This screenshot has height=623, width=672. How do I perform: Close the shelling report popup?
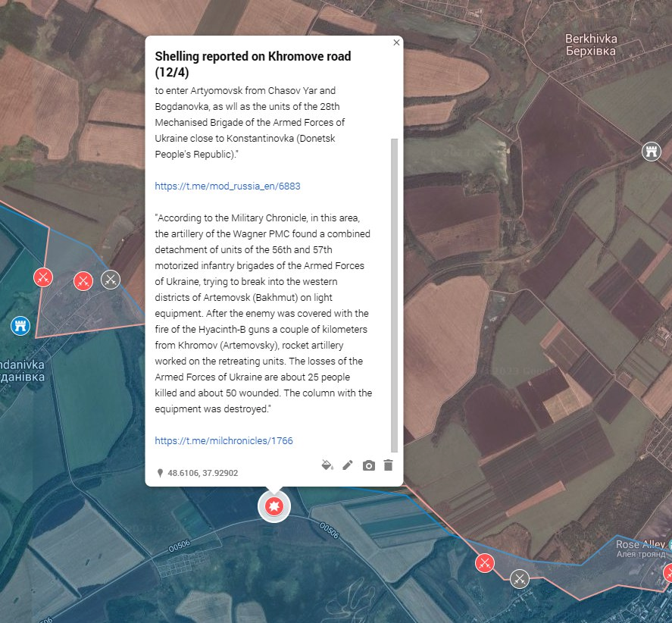(x=396, y=43)
